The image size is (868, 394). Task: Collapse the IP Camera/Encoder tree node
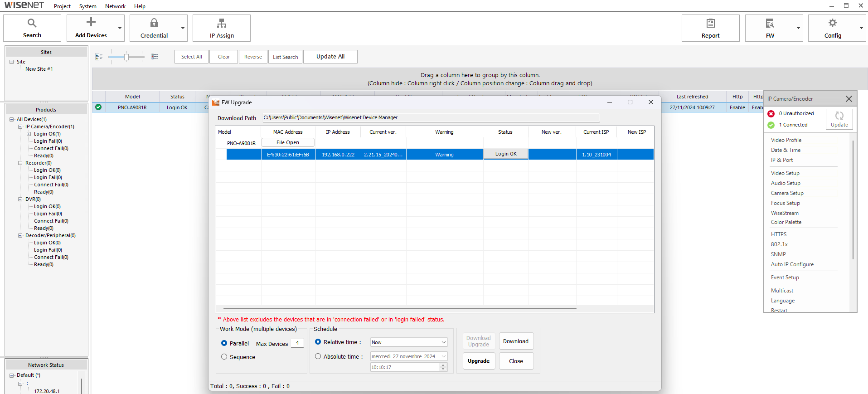[20, 126]
